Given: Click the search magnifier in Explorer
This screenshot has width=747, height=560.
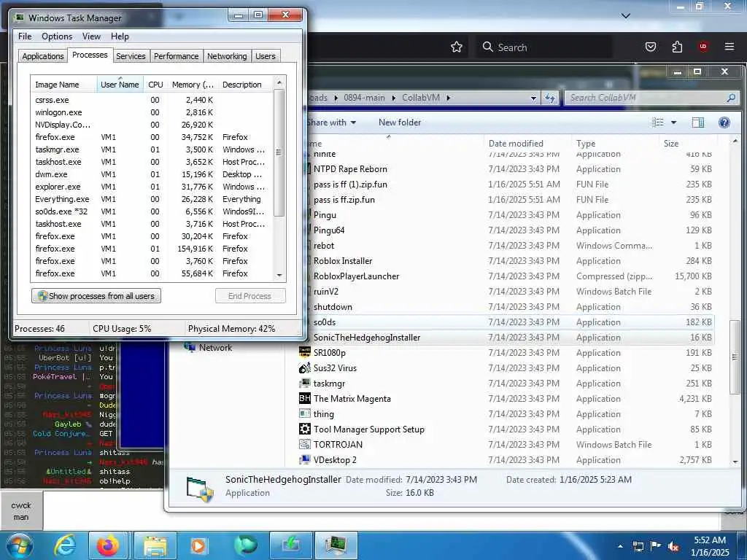Looking at the screenshot, I should point(731,98).
